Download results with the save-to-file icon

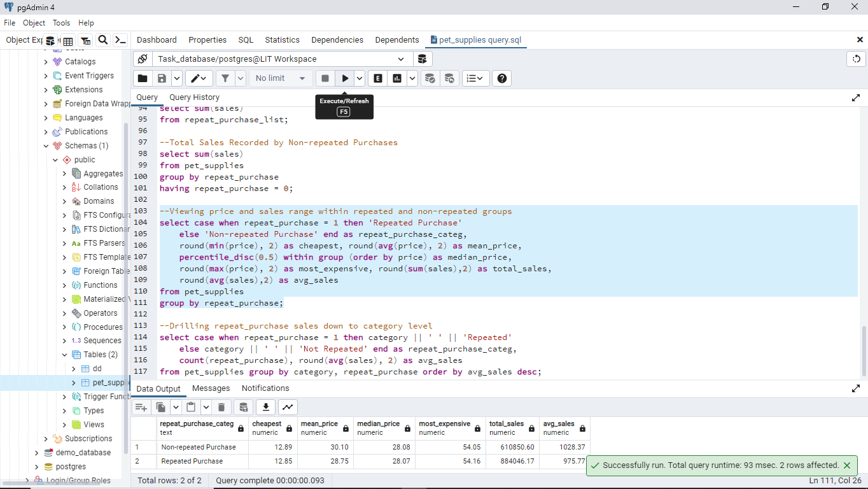pyautogui.click(x=265, y=407)
